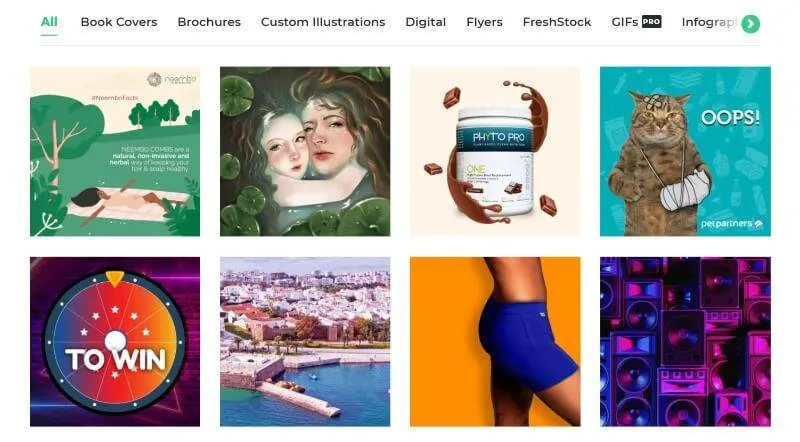Viewport: 800px width, 442px height.
Task: Open the Phyto Pro chocolate jar design
Action: (495, 152)
